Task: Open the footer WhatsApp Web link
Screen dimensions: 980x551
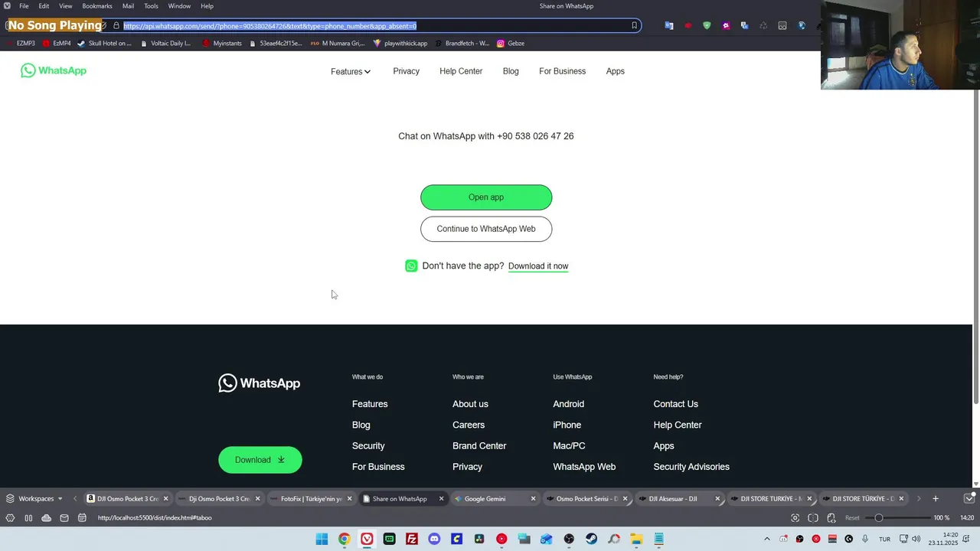Action: pos(584,467)
